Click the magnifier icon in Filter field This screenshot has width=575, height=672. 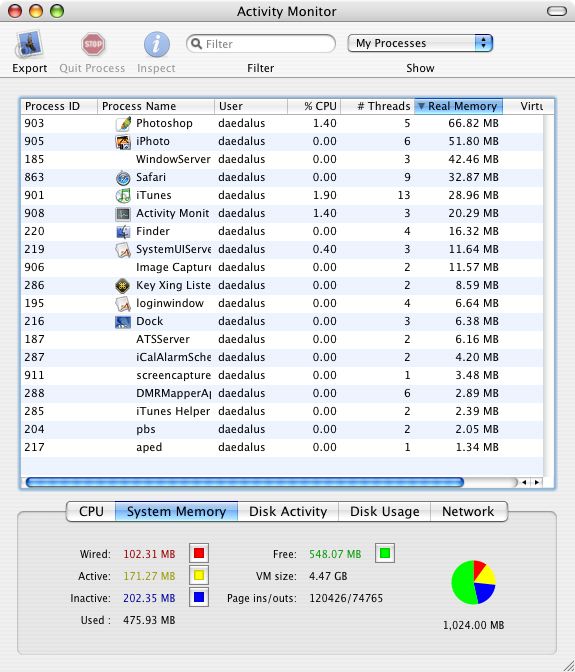coord(197,44)
